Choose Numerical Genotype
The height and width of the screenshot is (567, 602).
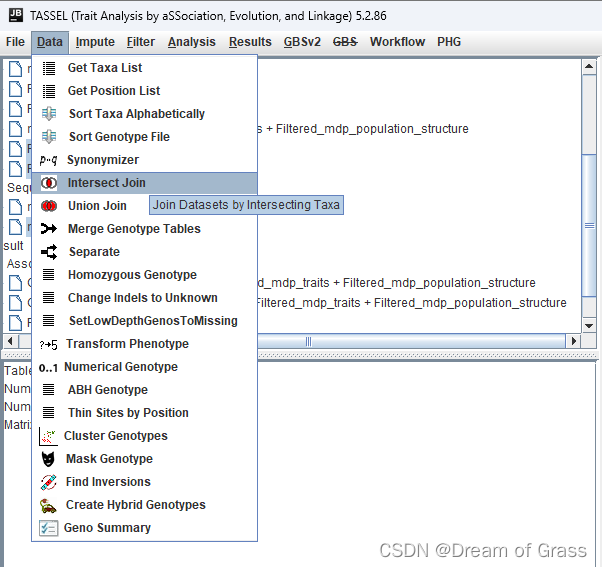click(x=144, y=367)
